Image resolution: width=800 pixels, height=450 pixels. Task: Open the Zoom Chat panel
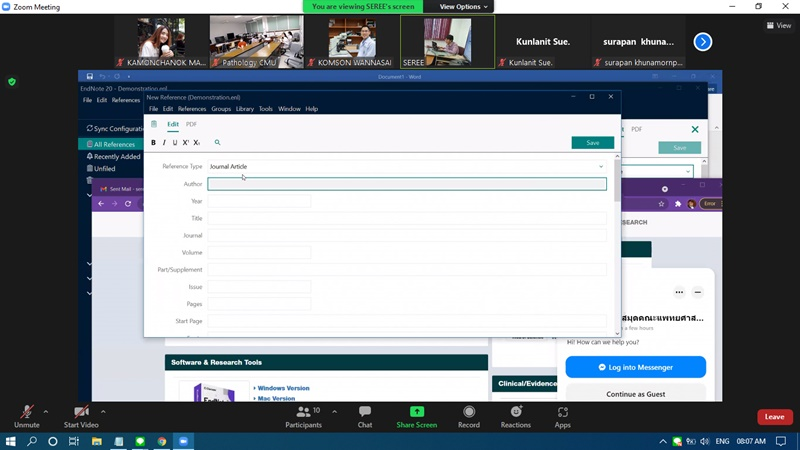(365, 412)
